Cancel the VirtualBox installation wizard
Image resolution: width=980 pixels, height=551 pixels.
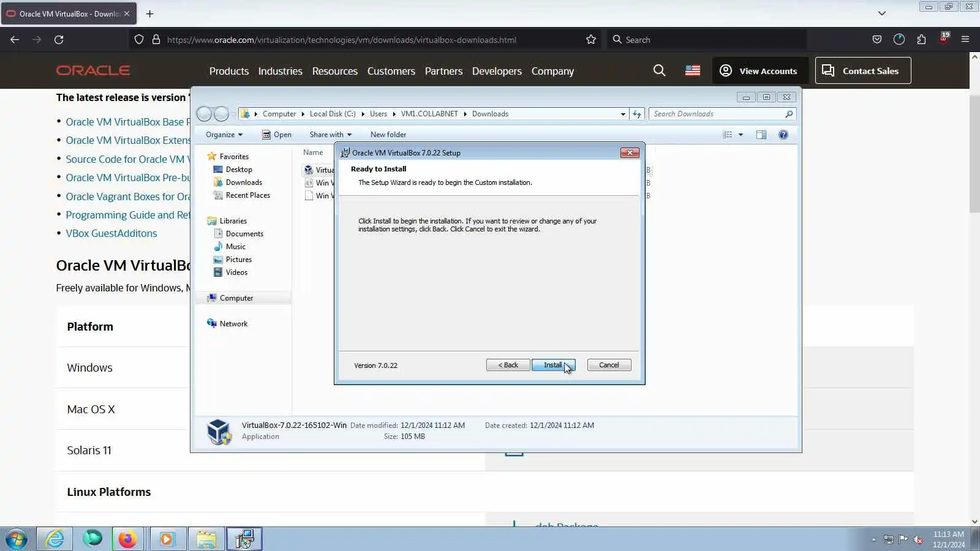point(609,365)
